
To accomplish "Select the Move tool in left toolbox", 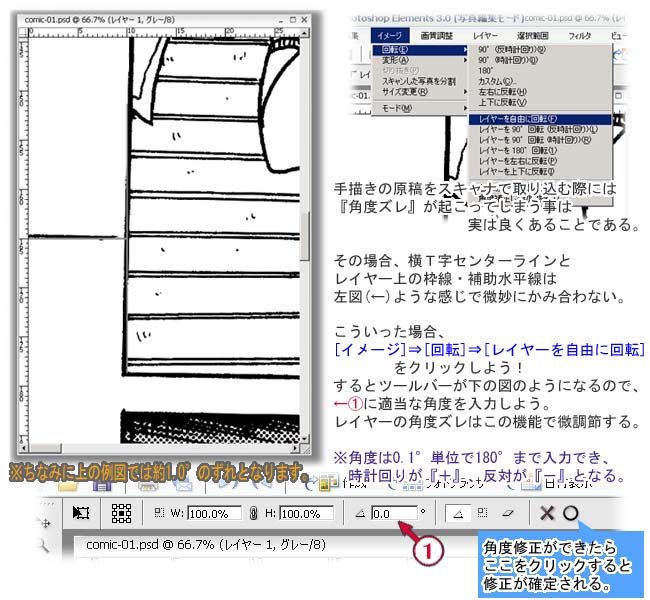I will 46,523.
